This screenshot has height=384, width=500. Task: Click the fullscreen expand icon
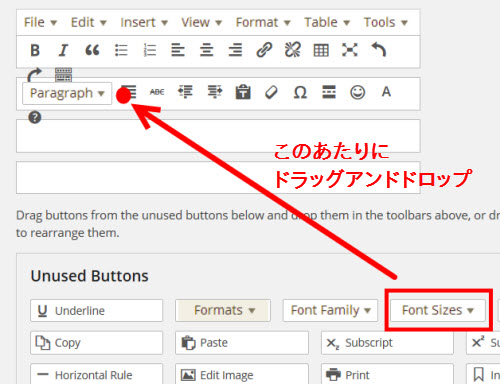click(350, 50)
